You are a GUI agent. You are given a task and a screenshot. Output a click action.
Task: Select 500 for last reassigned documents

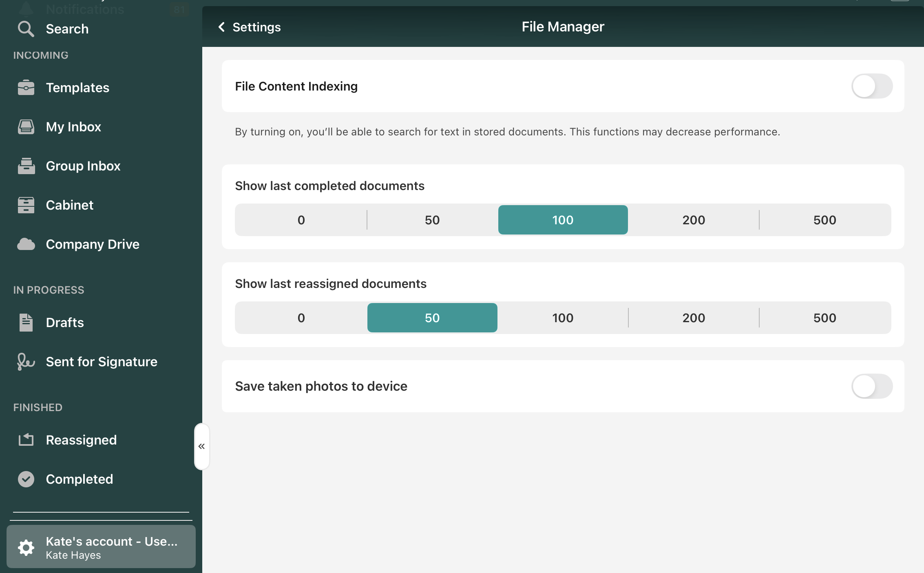pyautogui.click(x=824, y=318)
